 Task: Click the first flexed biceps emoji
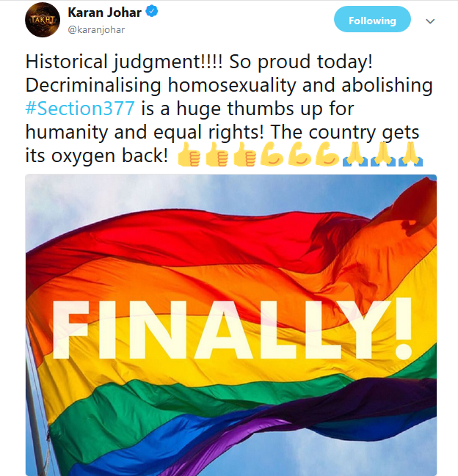(272, 153)
